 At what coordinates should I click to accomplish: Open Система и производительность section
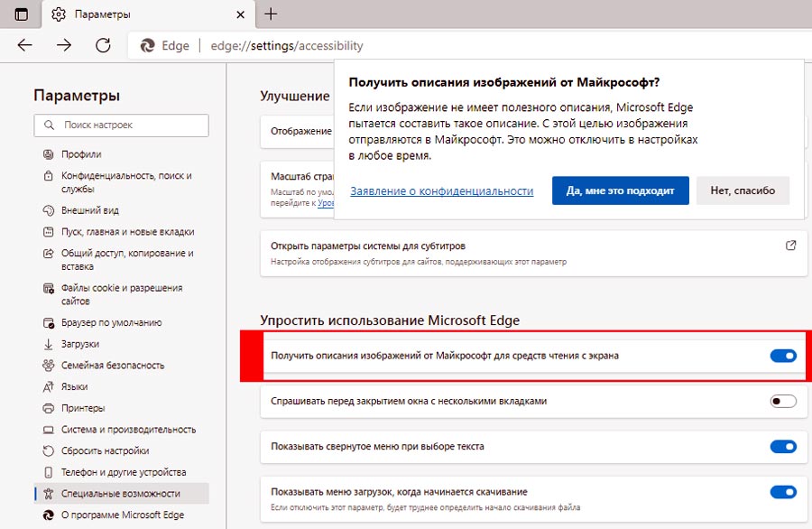point(128,430)
